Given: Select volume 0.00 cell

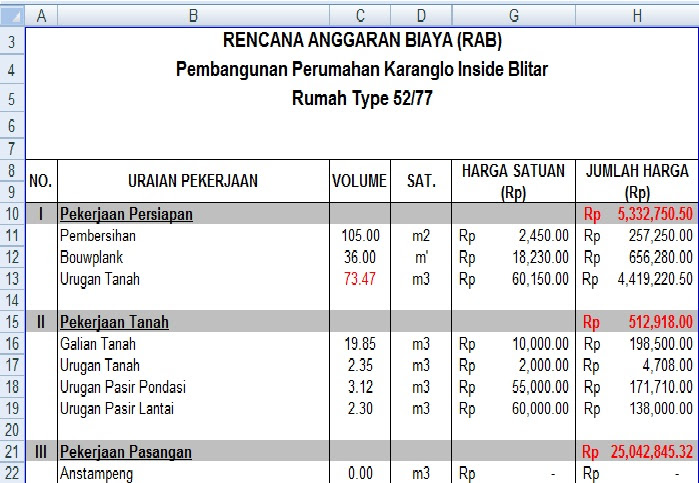Looking at the screenshot, I should pyautogui.click(x=360, y=473).
